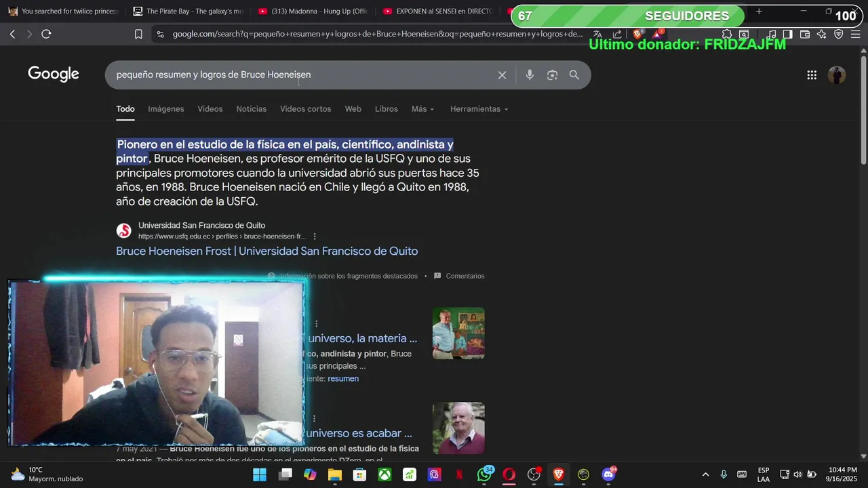Clear the Google search query

[x=502, y=75]
